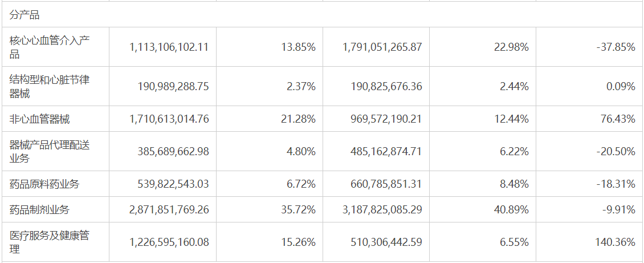The image size is (644, 263).
Task: Click the 器械产品代理配送业务 row label
Action: click(50, 151)
